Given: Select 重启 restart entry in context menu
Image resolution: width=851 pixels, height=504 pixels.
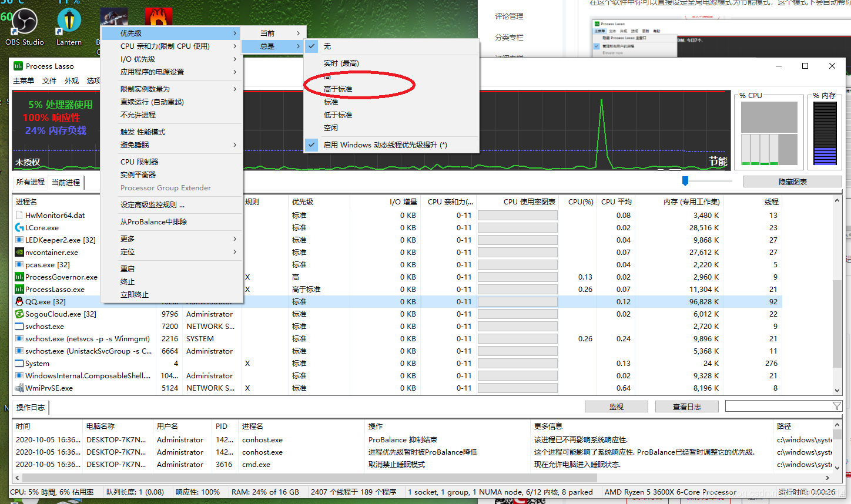Looking at the screenshot, I should 172,269.
